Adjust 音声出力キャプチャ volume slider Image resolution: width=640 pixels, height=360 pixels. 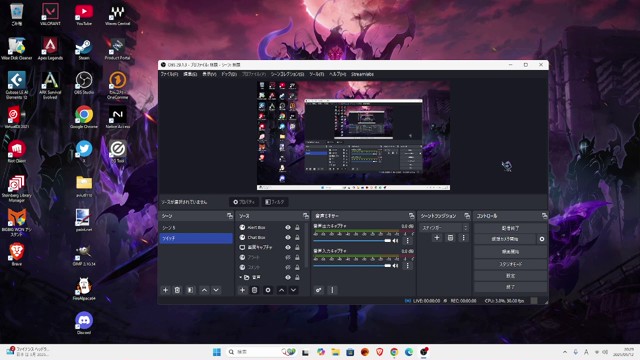[x=352, y=240]
